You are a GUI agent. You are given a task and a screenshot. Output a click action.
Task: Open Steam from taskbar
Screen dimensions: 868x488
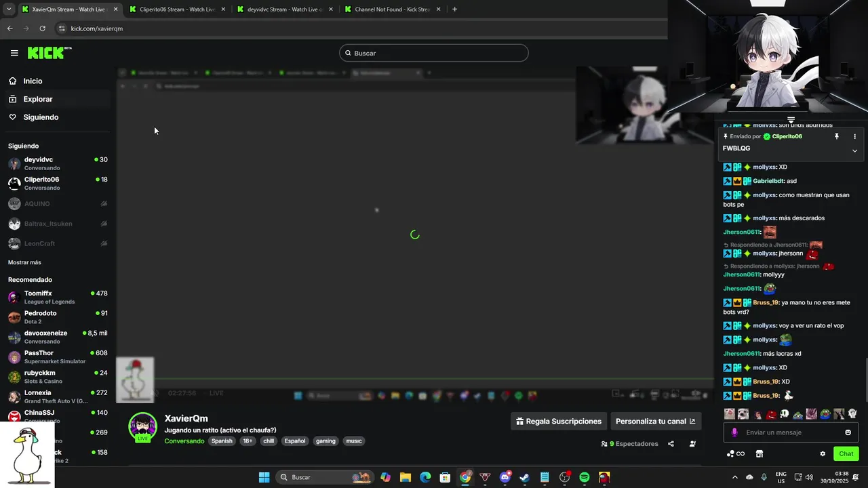tap(524, 477)
